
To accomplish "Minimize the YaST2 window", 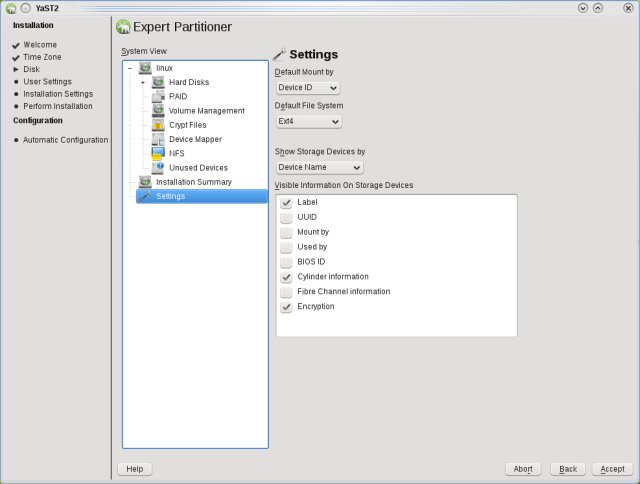I will [583, 8].
